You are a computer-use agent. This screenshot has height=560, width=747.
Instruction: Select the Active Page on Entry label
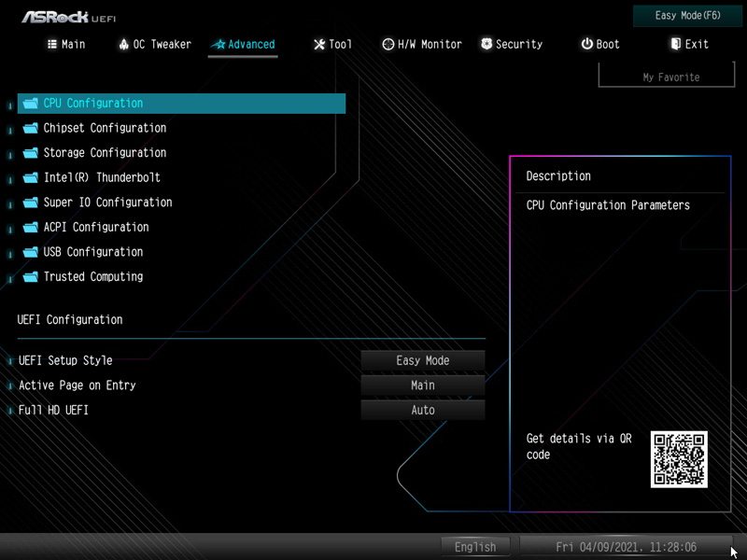pos(78,385)
